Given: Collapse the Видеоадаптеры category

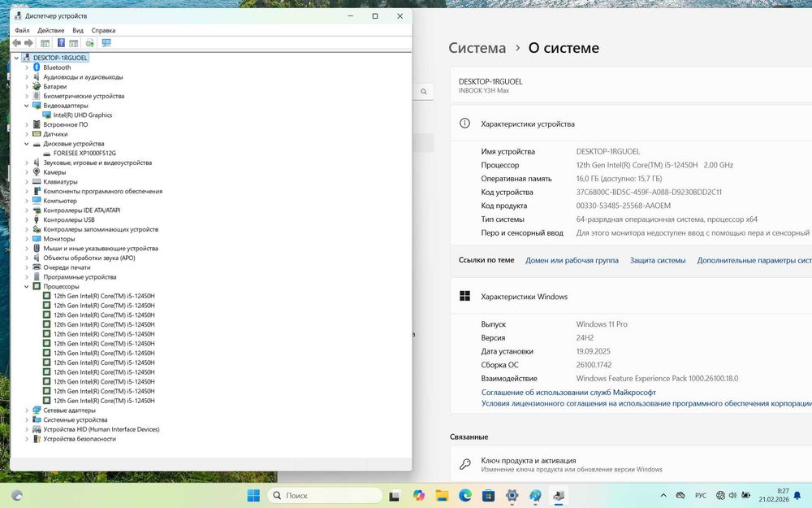Looking at the screenshot, I should tap(27, 105).
